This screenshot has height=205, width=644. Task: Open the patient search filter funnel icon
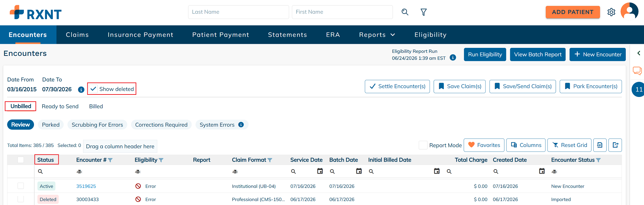[423, 12]
